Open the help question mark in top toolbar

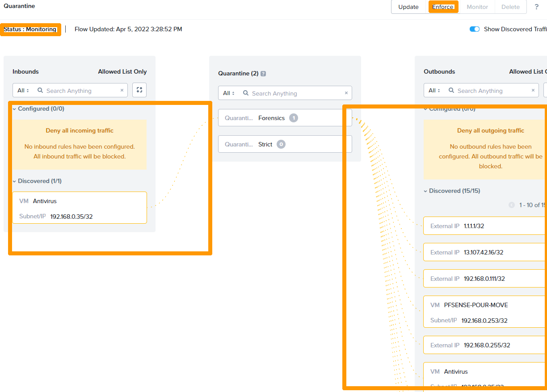(x=536, y=7)
